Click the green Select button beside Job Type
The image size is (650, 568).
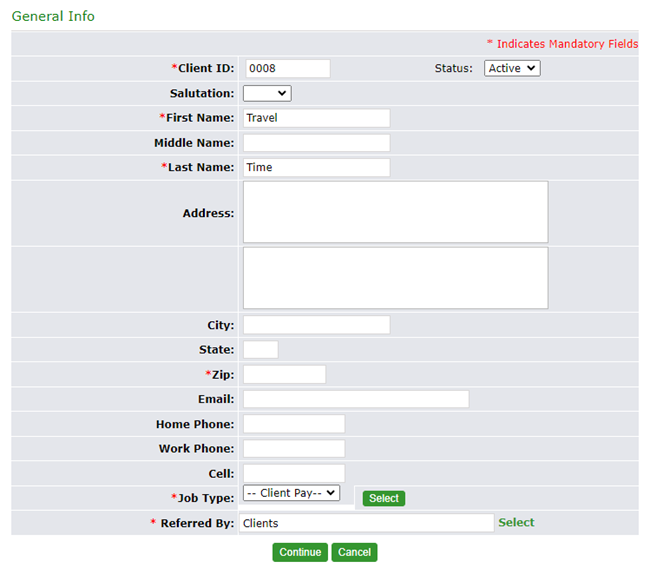click(x=383, y=498)
